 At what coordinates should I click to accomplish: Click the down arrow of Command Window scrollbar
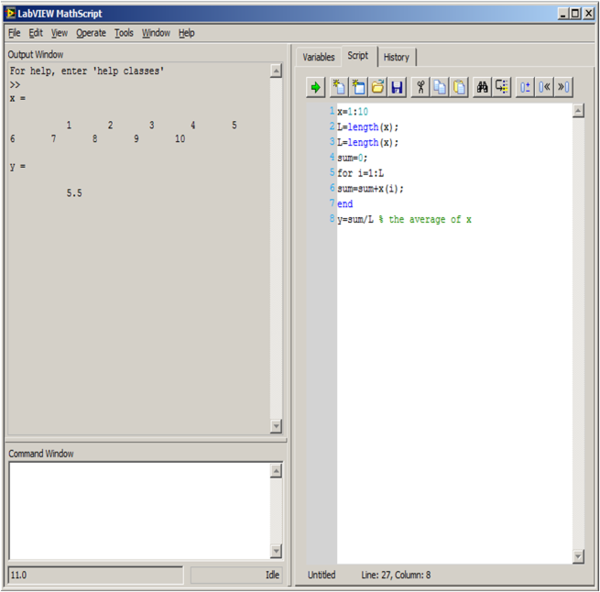click(276, 551)
